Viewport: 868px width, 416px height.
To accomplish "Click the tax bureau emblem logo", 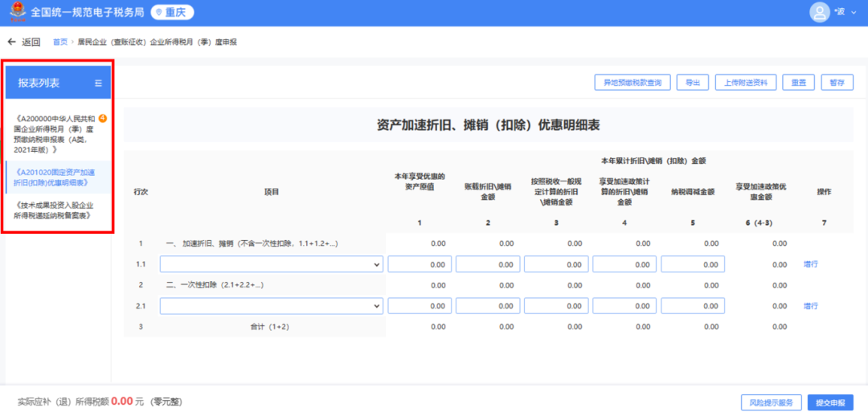I will [18, 12].
